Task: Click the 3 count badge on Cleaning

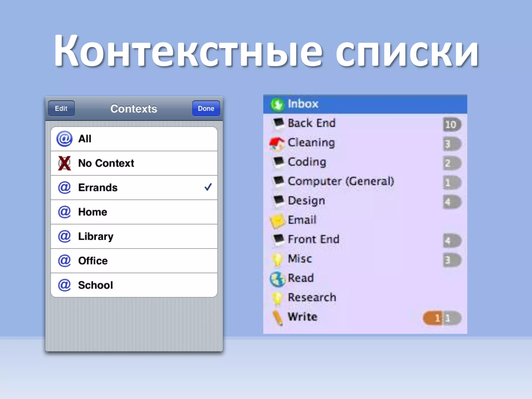Action: [452, 144]
